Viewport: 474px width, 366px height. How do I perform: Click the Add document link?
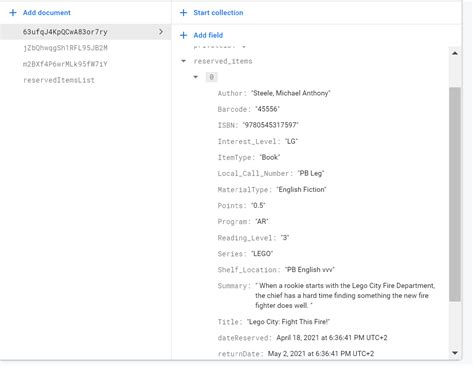coord(47,13)
